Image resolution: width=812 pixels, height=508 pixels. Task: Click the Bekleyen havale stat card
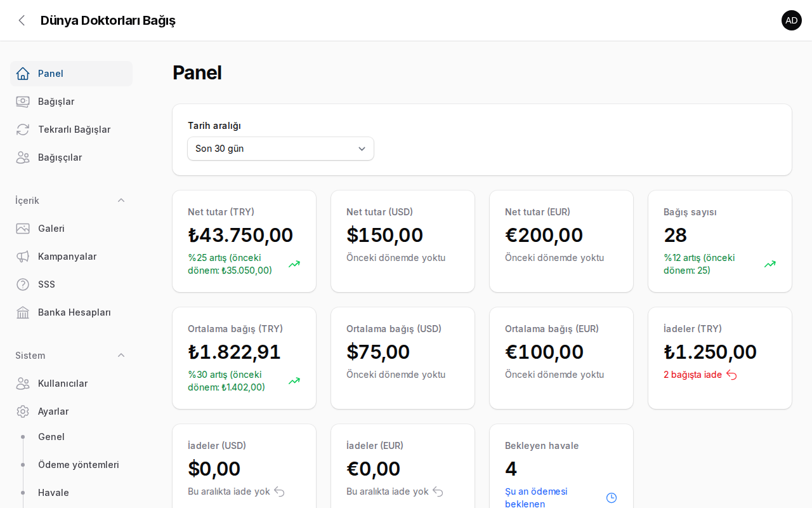(x=561, y=466)
